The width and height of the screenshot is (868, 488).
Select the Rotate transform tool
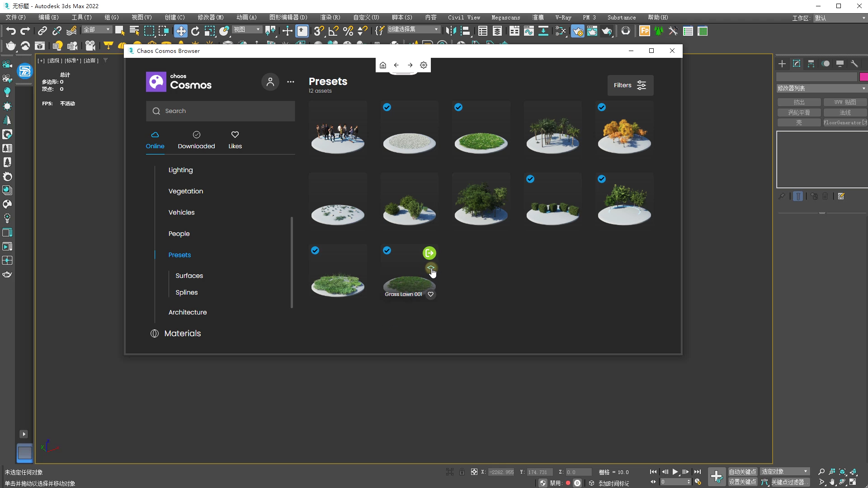pyautogui.click(x=195, y=31)
